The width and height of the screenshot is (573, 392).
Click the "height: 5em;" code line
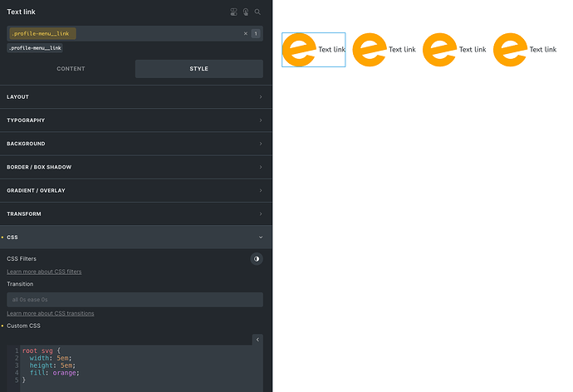coord(52,365)
